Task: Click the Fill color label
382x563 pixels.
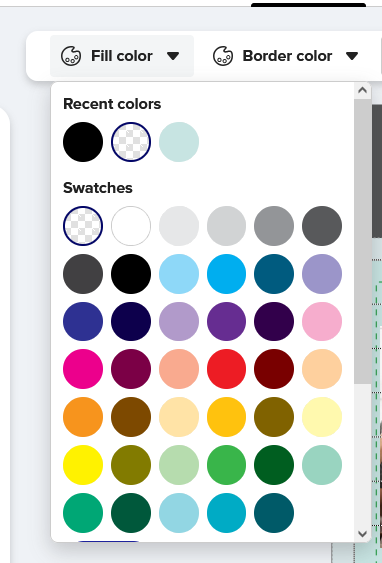Action: click(122, 56)
